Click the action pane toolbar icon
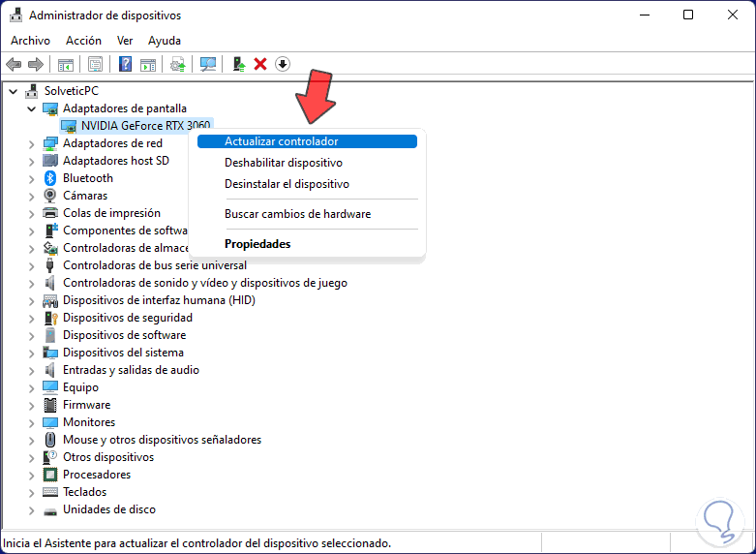The width and height of the screenshot is (756, 554). coord(148,64)
